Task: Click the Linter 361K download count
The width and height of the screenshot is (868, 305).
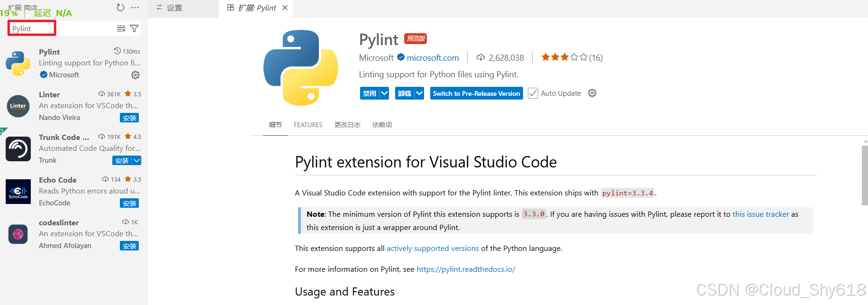Action: [109, 94]
